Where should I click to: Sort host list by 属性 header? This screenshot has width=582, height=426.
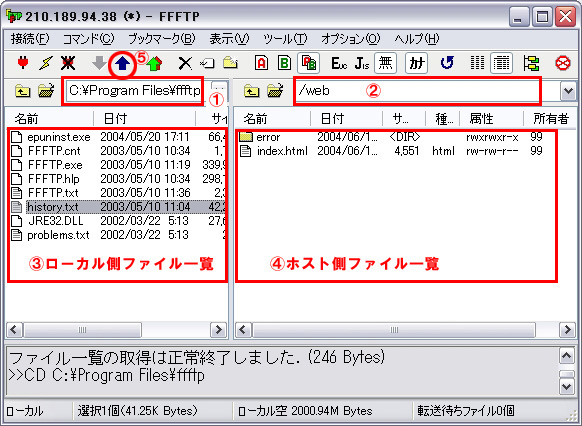tap(492, 119)
